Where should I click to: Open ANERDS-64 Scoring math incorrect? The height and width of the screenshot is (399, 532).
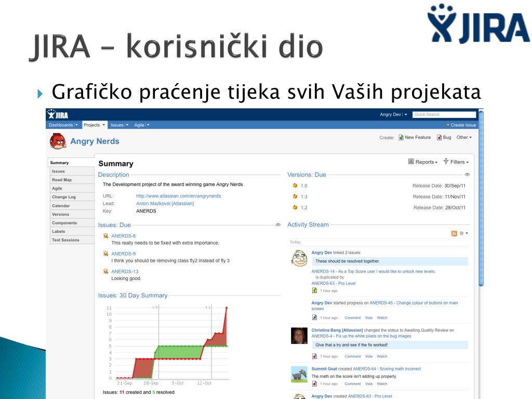(x=387, y=369)
